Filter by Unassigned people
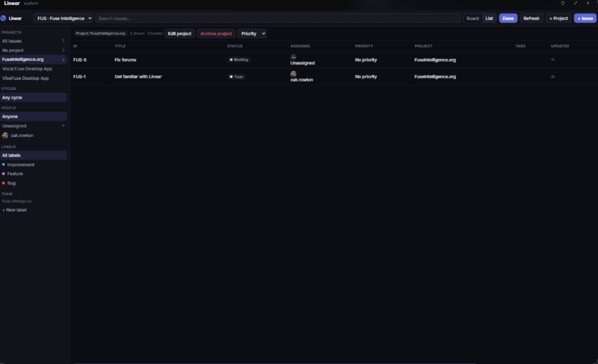Image resolution: width=598 pixels, height=364 pixels. click(34, 126)
